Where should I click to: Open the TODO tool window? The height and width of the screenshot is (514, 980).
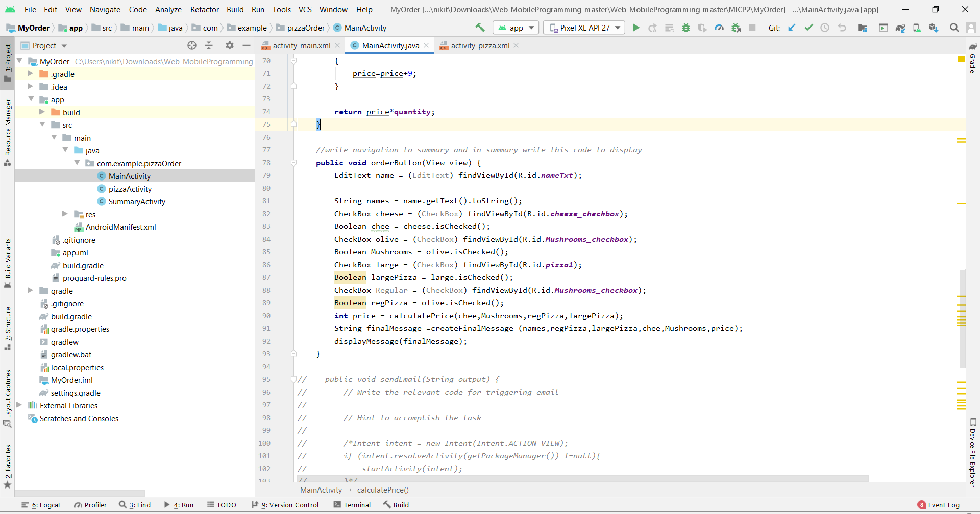222,505
